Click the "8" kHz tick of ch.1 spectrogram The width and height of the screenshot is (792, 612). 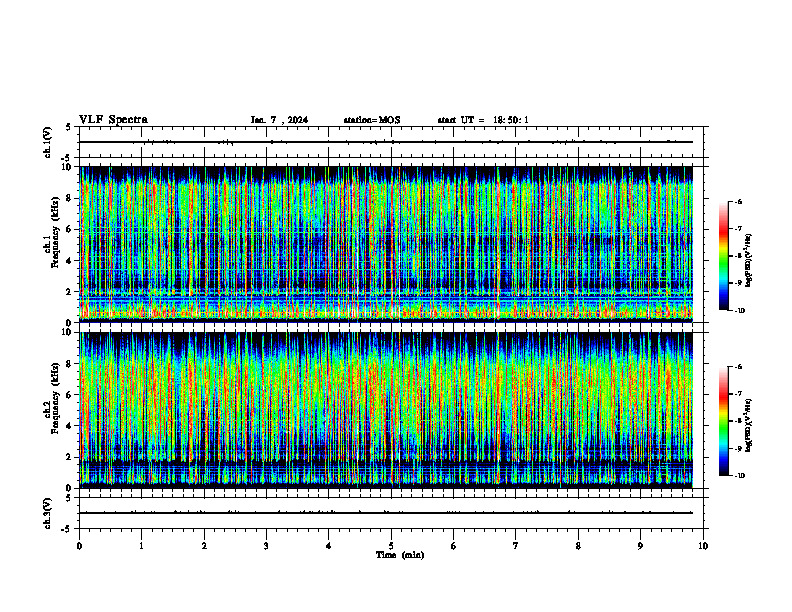tap(70, 198)
